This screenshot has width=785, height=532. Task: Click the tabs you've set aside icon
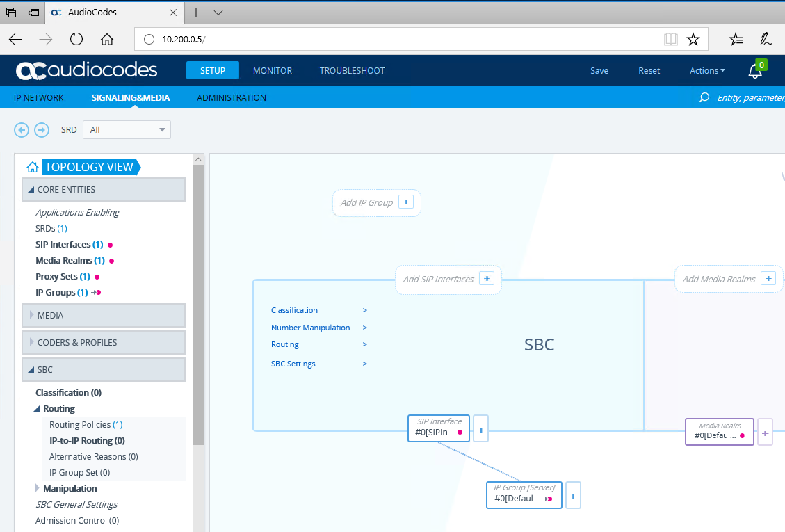(x=11, y=13)
